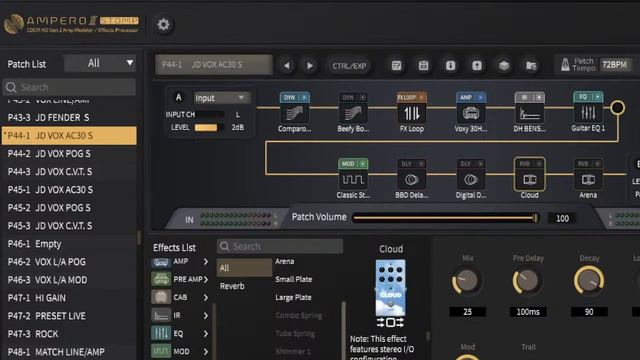Image resolution: width=640 pixels, height=360 pixels.
Task: Click the layers stack icon in toolbar
Action: click(x=504, y=65)
